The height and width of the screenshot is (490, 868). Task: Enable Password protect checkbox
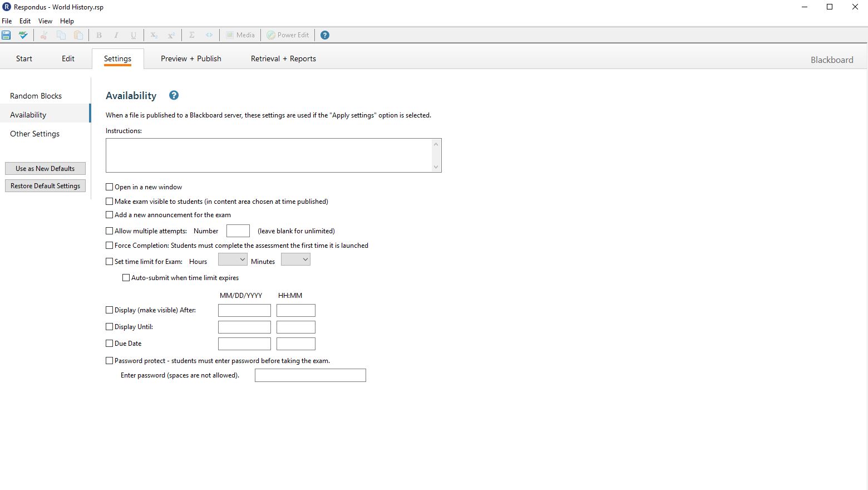(110, 361)
